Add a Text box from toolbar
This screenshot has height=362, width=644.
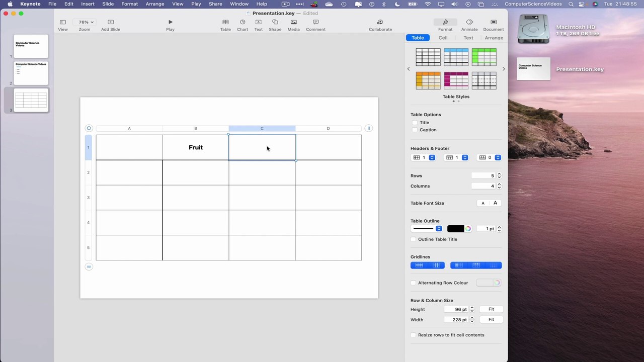(258, 25)
